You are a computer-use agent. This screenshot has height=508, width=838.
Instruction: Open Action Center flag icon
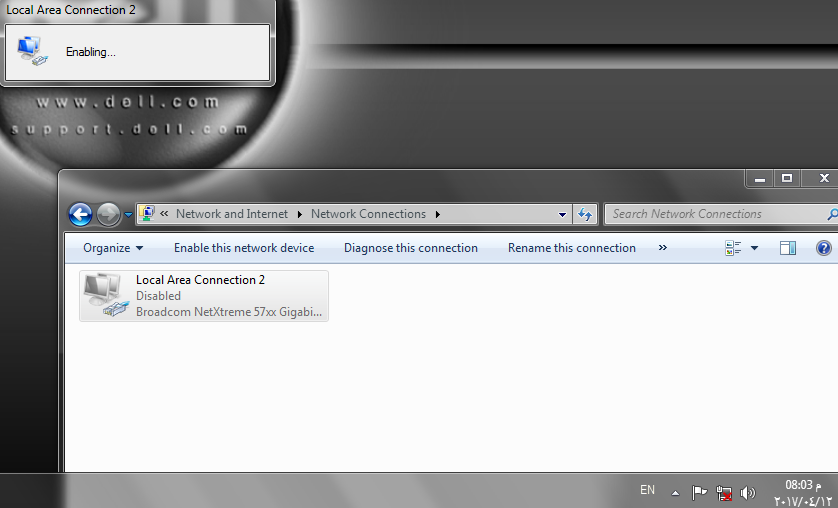(x=699, y=492)
